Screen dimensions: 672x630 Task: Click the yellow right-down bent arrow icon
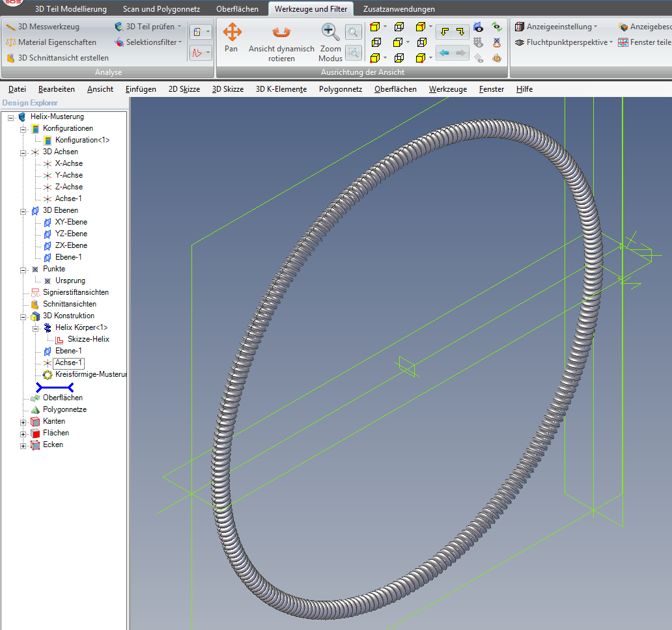460,32
